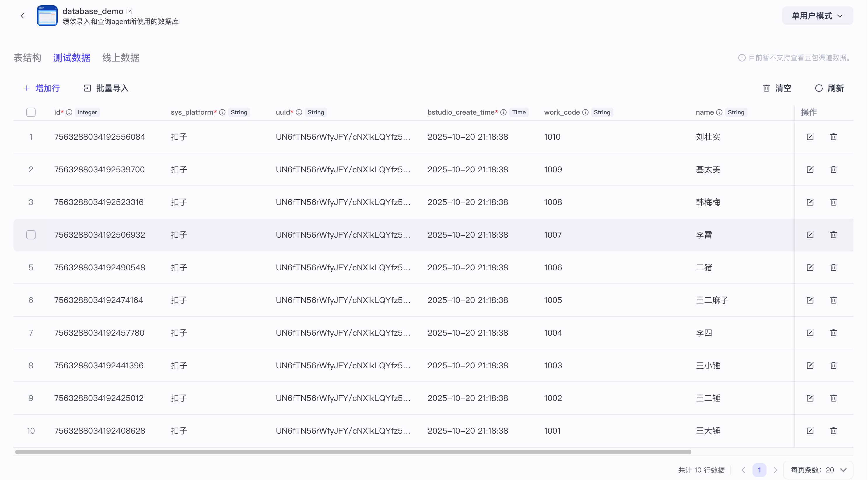Delete the row named 基太美

tap(833, 169)
